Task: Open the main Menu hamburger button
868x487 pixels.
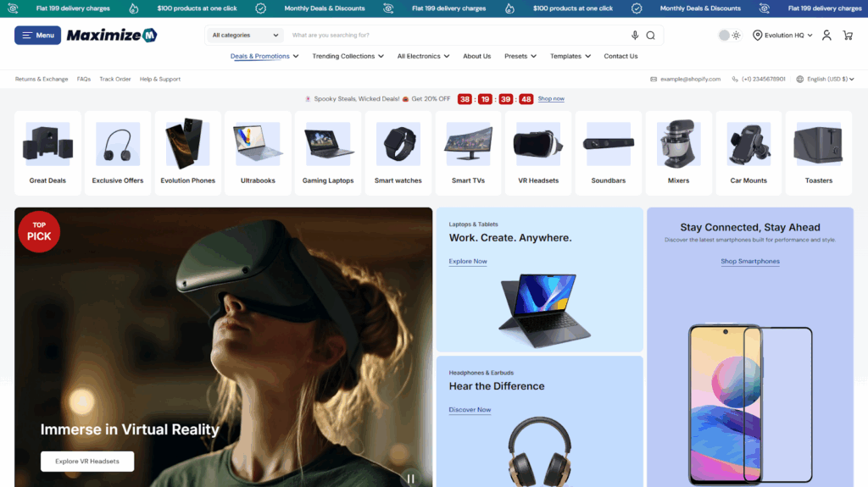Action: tap(37, 36)
